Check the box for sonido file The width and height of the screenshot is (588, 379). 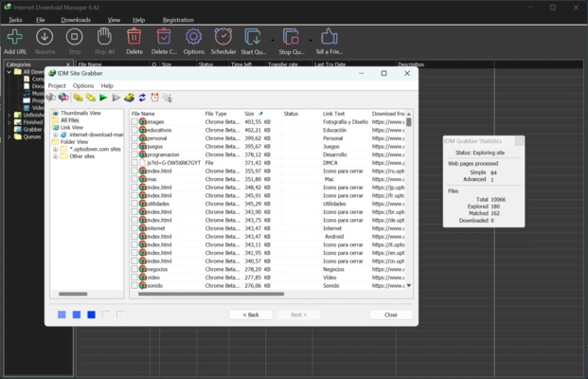click(x=134, y=285)
